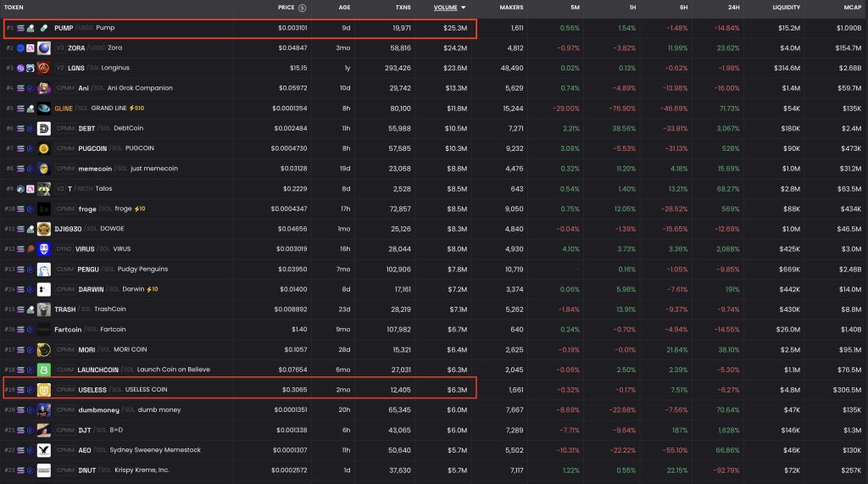Click the lightning boost 510 badge on GLINE

coord(136,108)
